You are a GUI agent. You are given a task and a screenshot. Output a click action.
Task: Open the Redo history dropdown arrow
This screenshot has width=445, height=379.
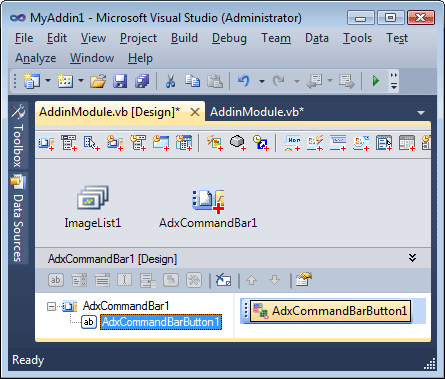pyautogui.click(x=297, y=81)
